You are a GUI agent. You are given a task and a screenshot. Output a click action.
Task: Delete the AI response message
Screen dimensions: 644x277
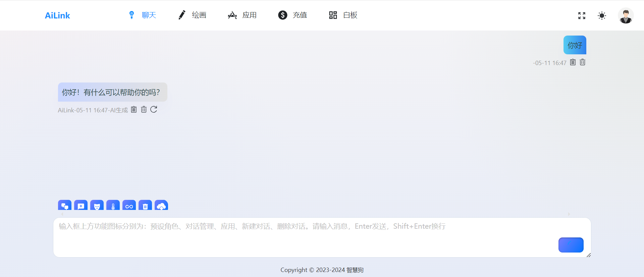coord(144,109)
